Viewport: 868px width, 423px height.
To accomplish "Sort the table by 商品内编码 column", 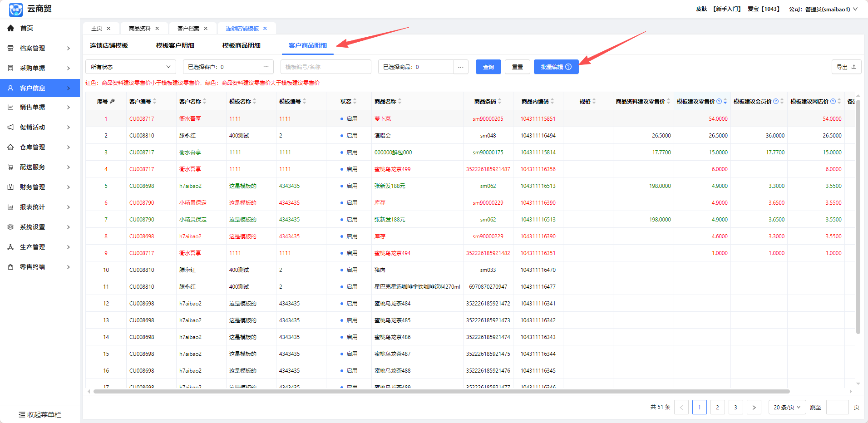I will (x=552, y=101).
